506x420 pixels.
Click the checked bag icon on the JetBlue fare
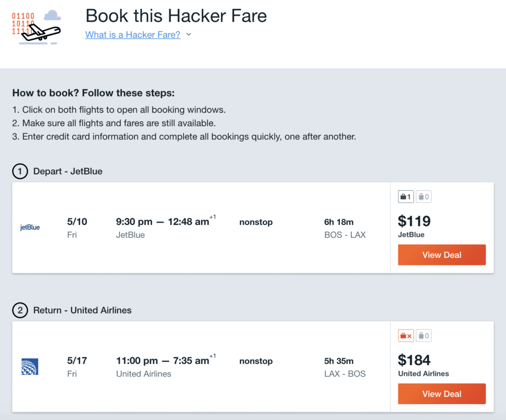point(423,196)
